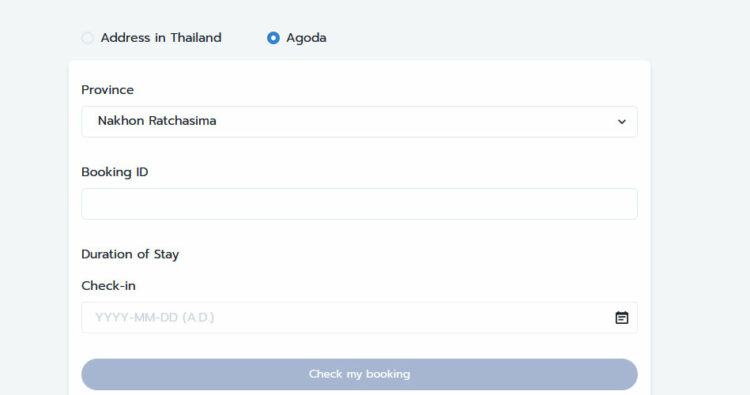
Task: Click the Nakhon Ratchasima selected value
Action: 157,121
